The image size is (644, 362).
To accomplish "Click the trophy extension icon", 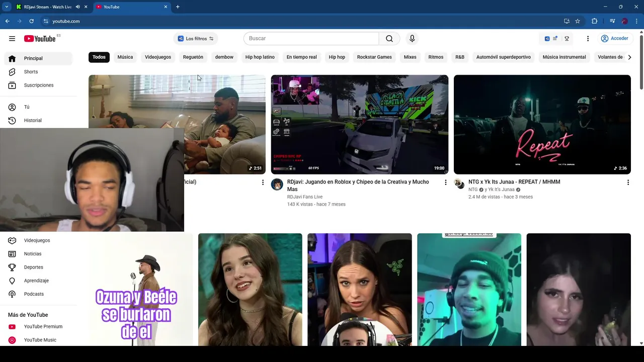I will tap(567, 39).
